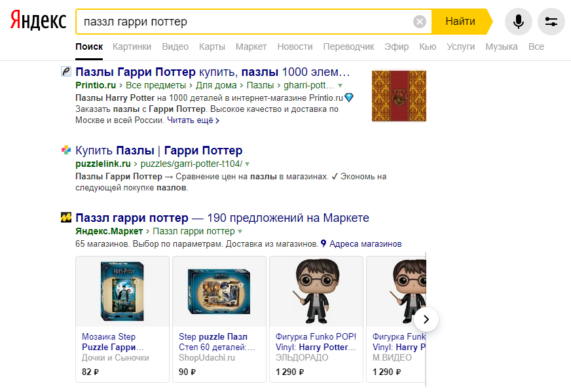Click the Printio.ru domain link
Screen dimensions: 571x392
[x=96, y=85]
